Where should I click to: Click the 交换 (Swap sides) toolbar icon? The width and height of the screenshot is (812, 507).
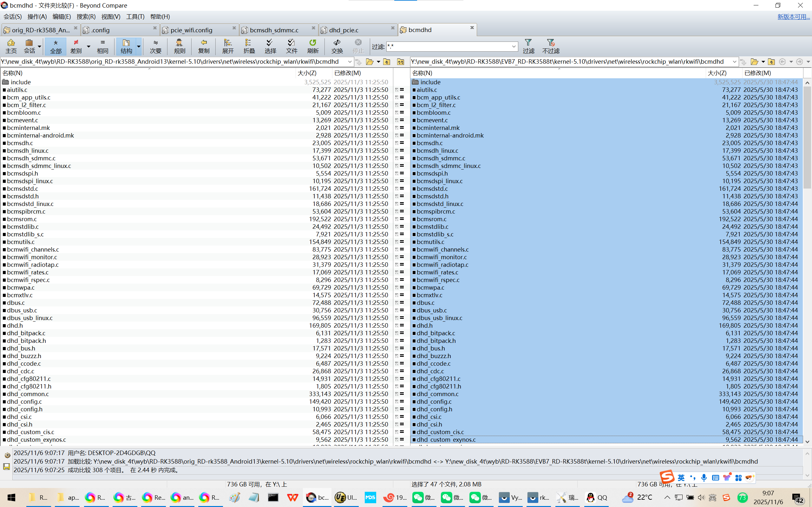click(337, 46)
